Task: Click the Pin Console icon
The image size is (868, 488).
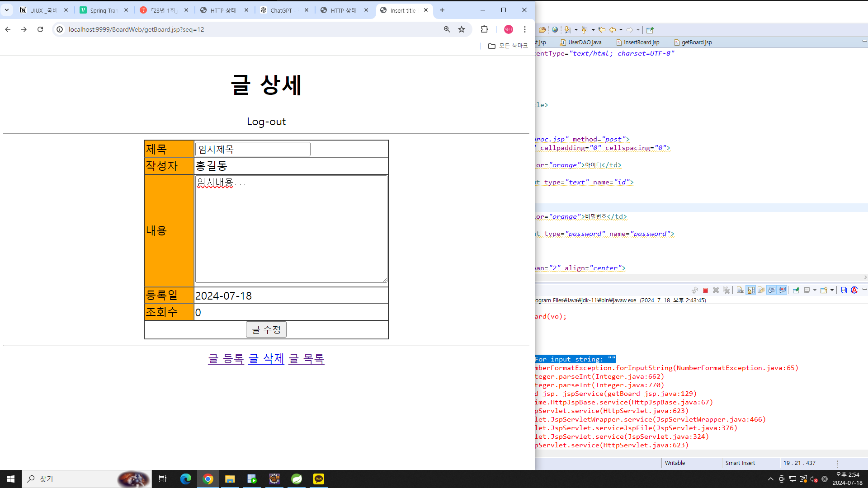Action: (x=796, y=290)
